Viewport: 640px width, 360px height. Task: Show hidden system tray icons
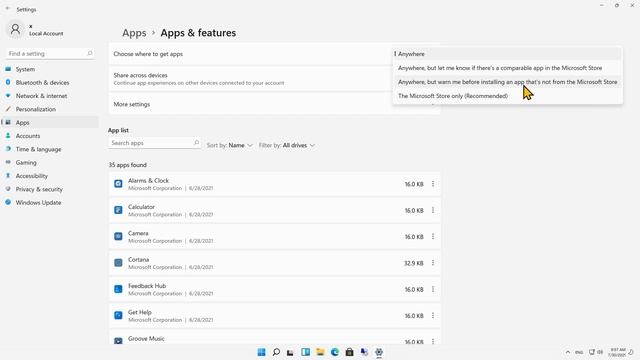tap(568, 352)
